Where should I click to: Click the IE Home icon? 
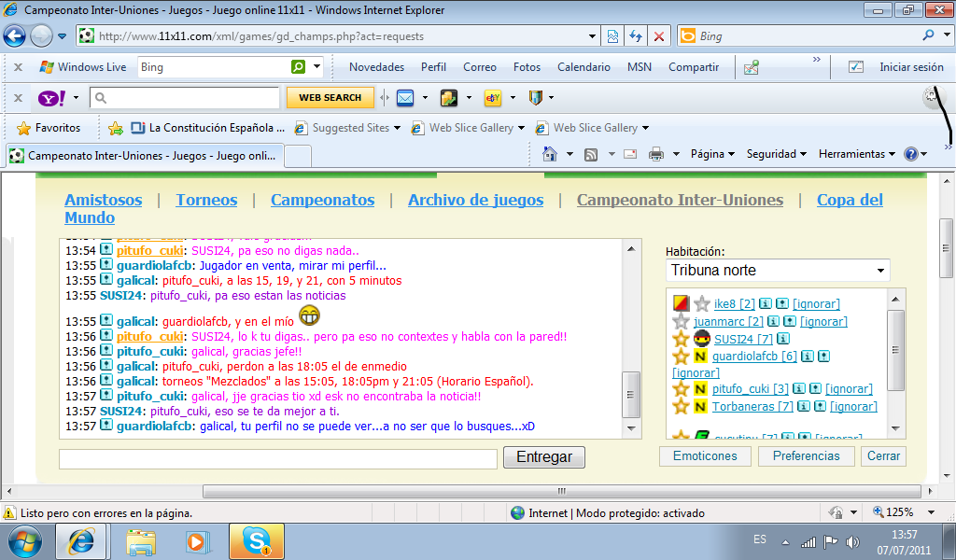(550, 154)
